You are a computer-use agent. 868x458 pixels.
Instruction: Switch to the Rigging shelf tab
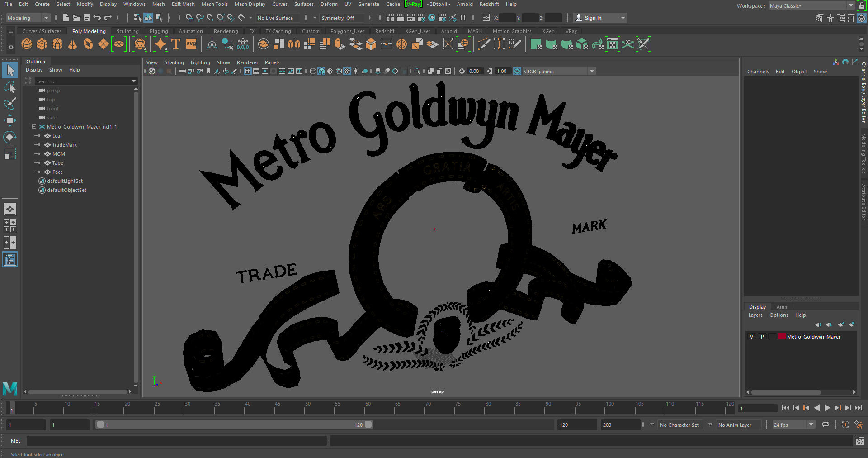159,31
